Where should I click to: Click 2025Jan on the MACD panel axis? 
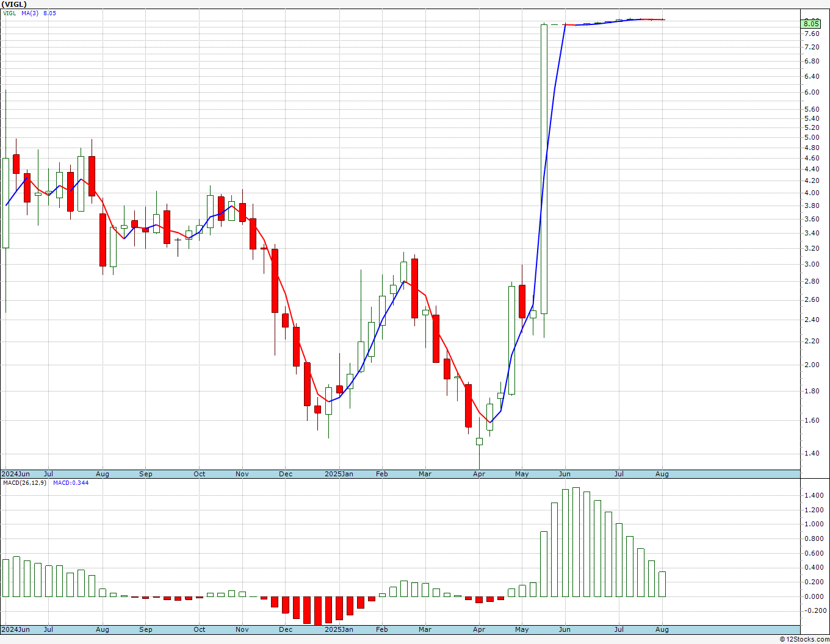[339, 629]
